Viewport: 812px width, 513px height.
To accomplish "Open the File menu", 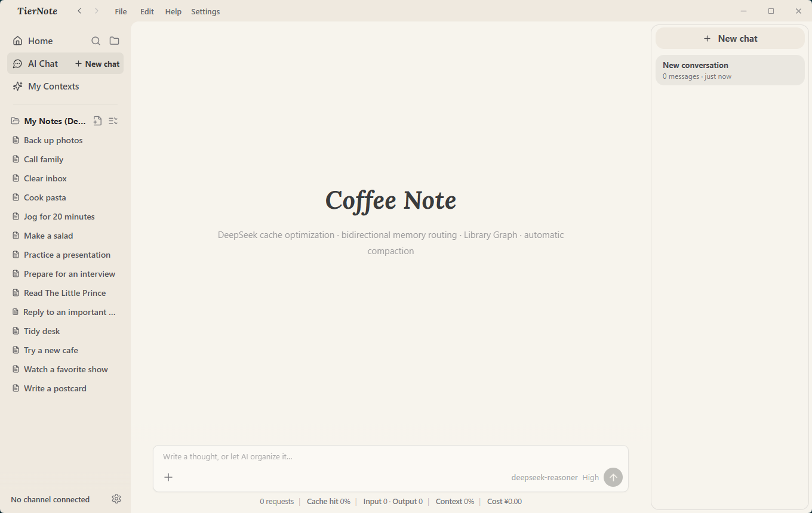I will [121, 11].
